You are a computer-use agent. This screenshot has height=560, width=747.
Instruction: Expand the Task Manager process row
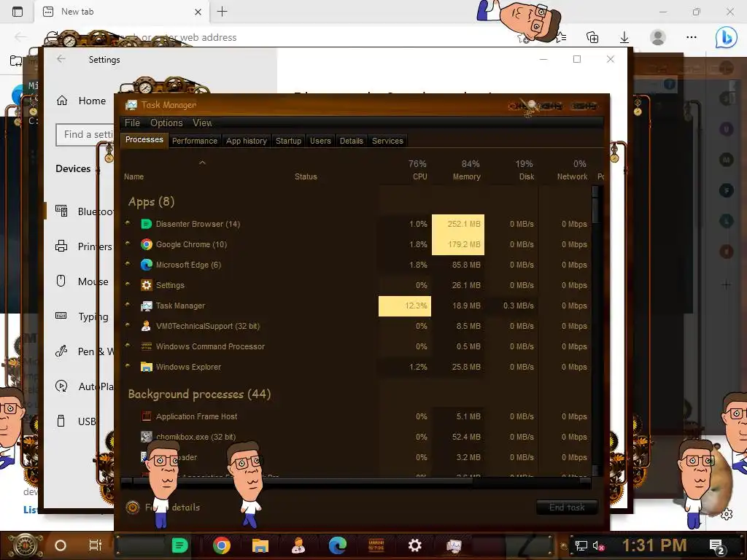[x=128, y=304]
